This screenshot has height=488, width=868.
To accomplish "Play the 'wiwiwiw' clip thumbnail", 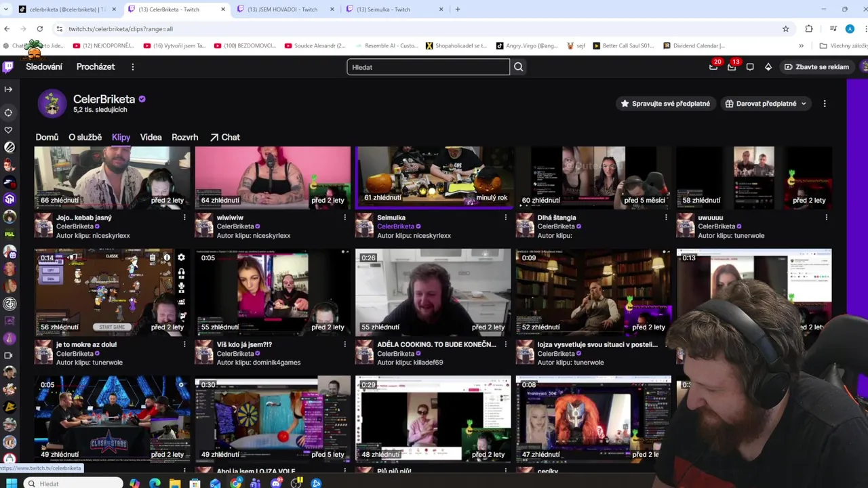I will (x=273, y=177).
